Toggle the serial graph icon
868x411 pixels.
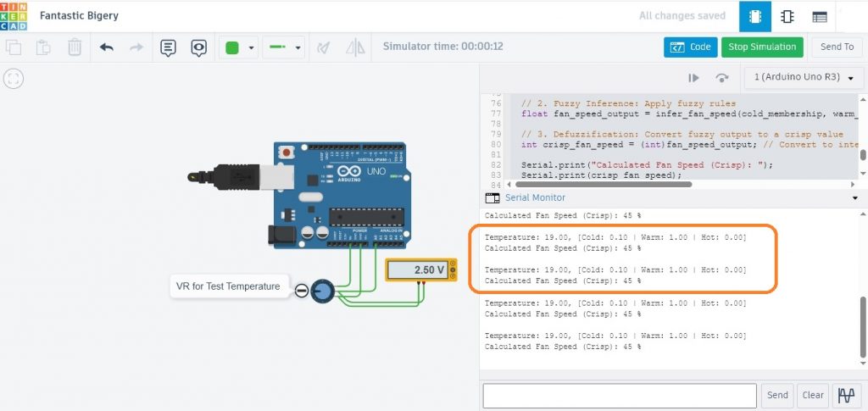(847, 396)
